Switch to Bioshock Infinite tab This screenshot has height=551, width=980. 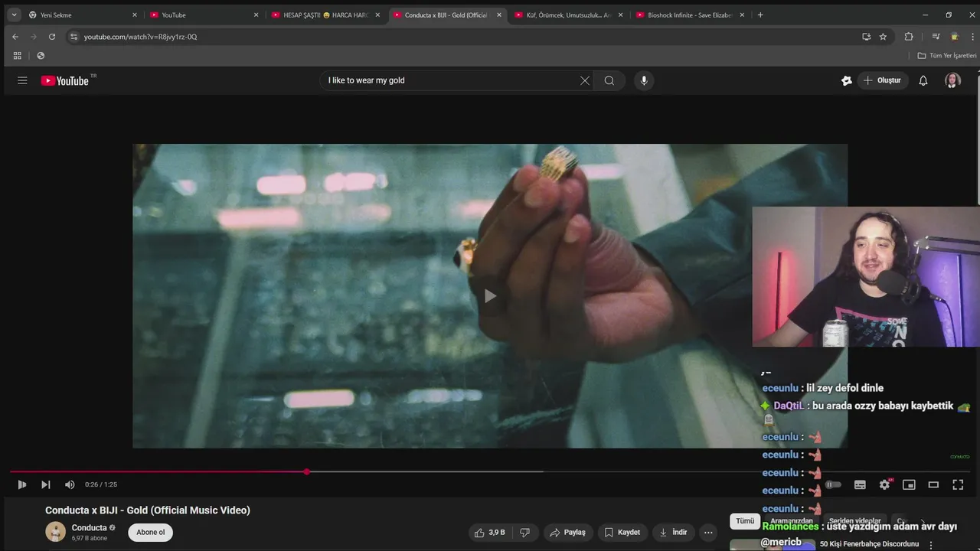[x=690, y=15]
